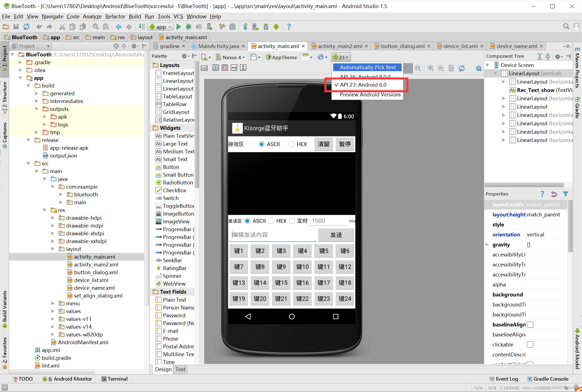Click Properties restore default arrow icon
Screen dimensions: 582x392
(x=554, y=194)
